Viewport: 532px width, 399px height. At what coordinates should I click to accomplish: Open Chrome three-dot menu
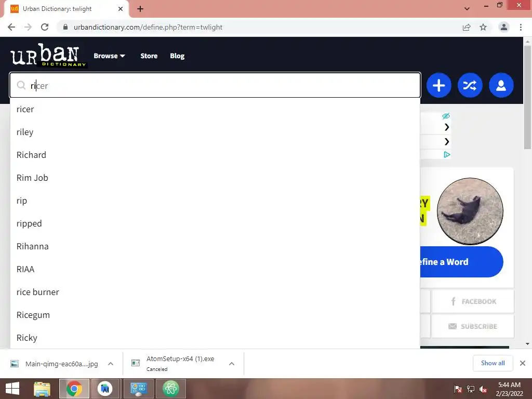click(x=521, y=27)
